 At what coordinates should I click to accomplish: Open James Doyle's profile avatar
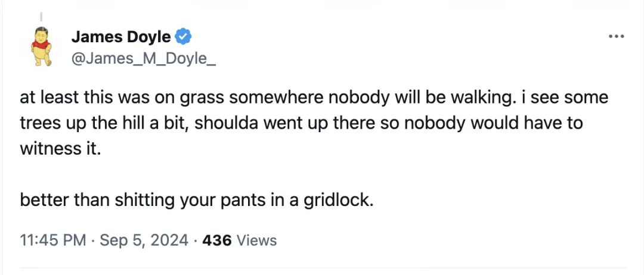click(41, 46)
